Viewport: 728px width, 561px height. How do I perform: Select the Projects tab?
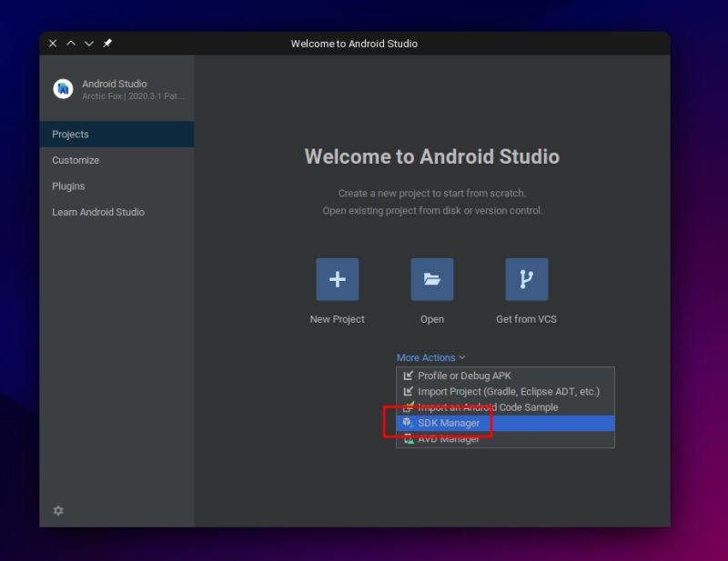tap(117, 134)
